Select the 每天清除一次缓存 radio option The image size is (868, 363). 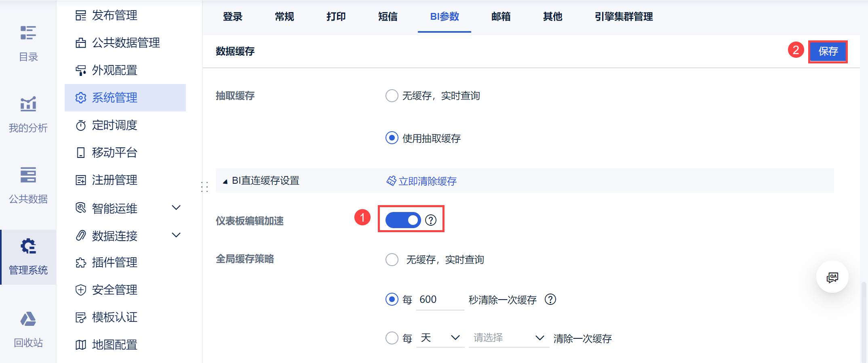click(x=392, y=338)
